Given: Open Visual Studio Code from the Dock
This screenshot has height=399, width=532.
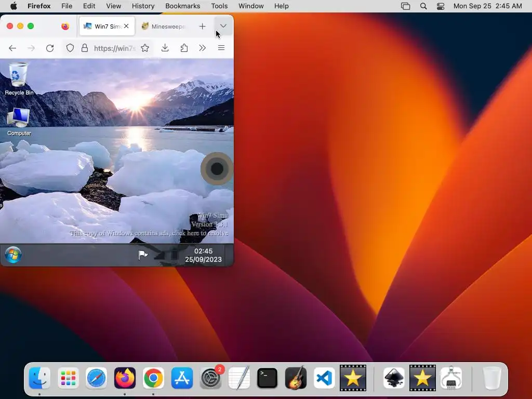Looking at the screenshot, I should tap(324, 378).
